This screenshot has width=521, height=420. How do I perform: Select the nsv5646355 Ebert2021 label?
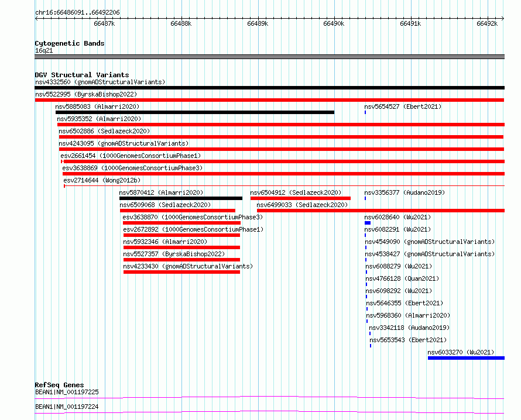[x=405, y=303]
